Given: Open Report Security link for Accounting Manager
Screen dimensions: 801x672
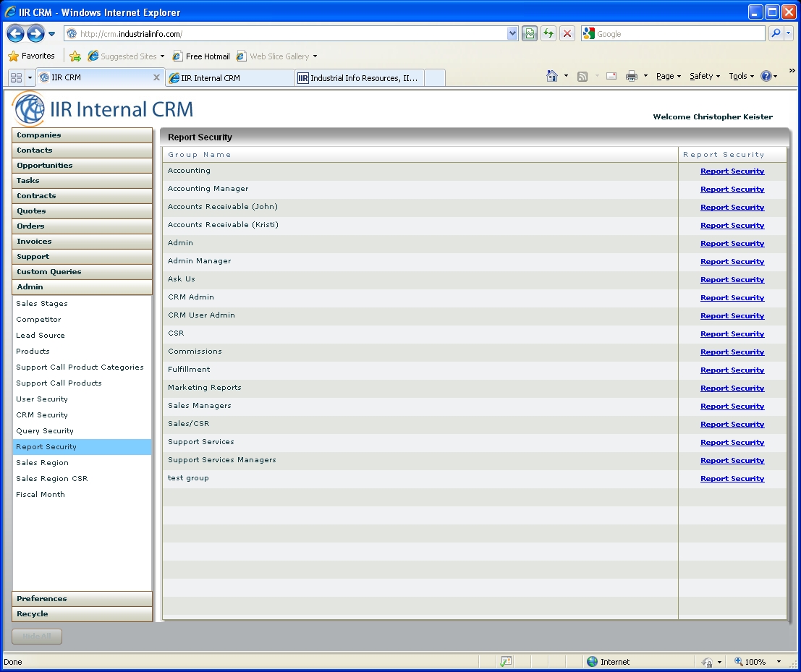Looking at the screenshot, I should 732,190.
